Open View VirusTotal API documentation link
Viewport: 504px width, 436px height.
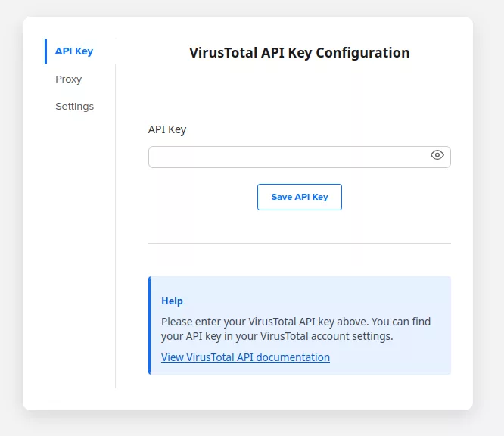click(245, 357)
